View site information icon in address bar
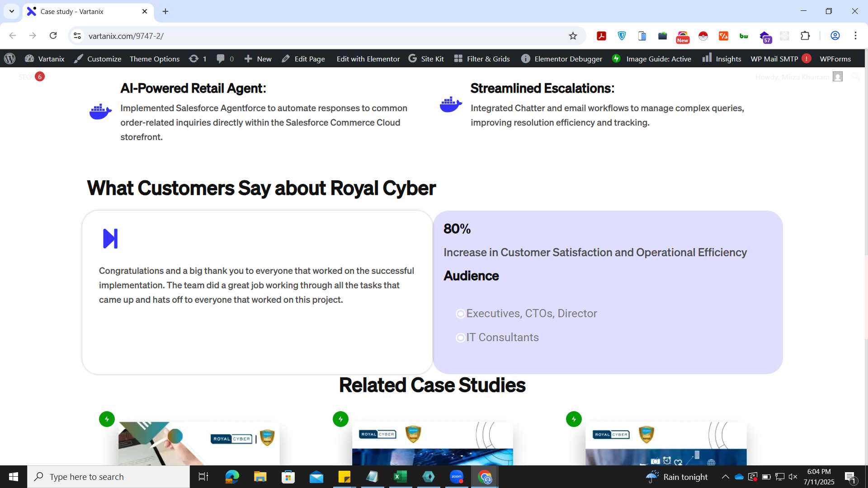This screenshot has height=488, width=868. click(77, 36)
